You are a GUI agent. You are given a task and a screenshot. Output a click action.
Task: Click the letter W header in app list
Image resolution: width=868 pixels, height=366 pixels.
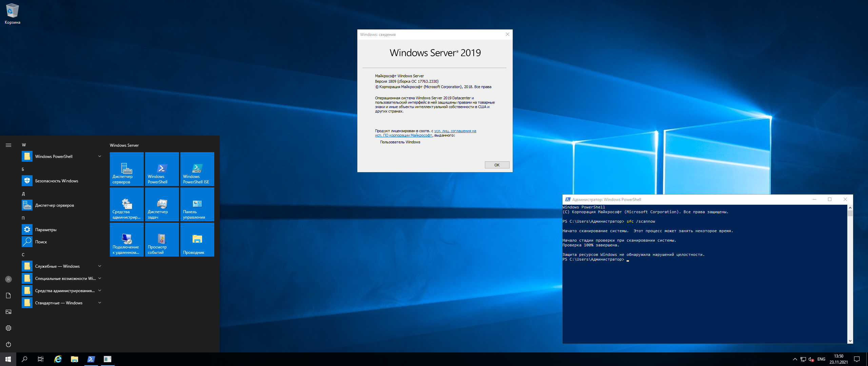click(24, 145)
